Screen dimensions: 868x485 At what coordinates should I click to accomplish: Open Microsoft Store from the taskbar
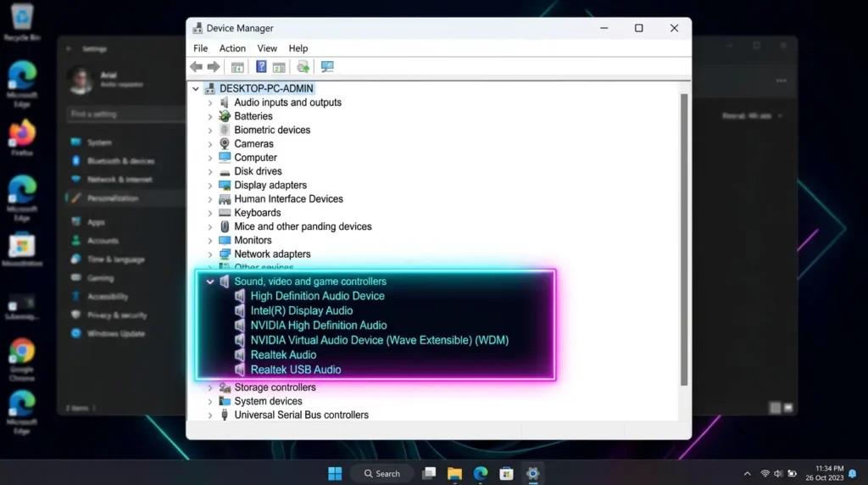point(507,473)
